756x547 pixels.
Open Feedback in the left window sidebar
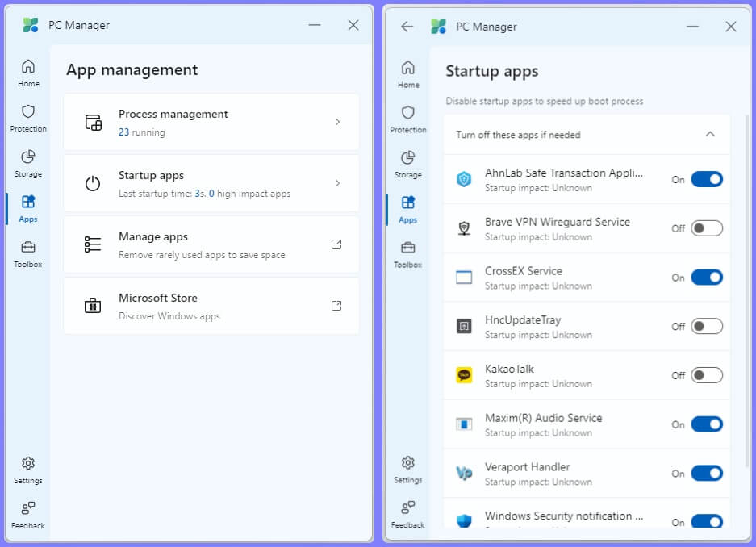(x=28, y=516)
